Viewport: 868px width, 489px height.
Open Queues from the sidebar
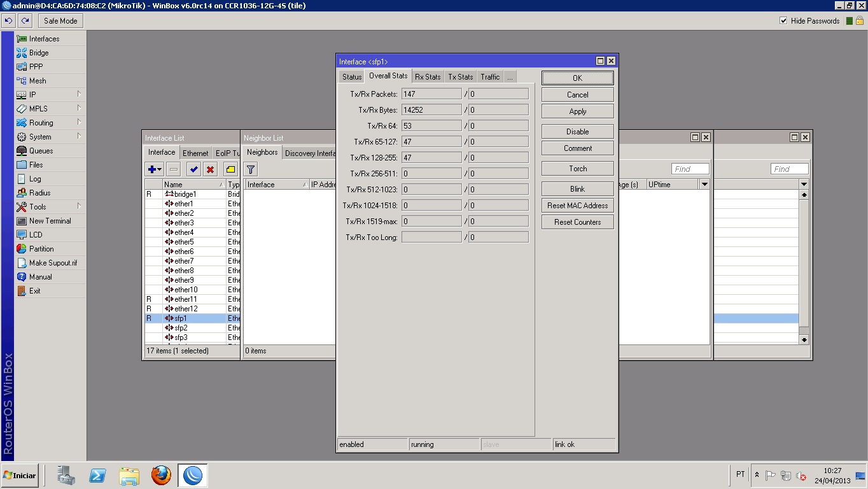point(50,151)
